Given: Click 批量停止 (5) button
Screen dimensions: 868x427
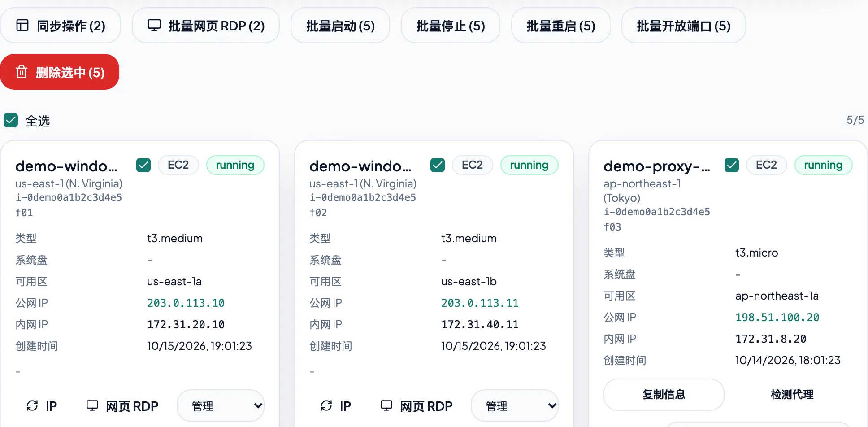Looking at the screenshot, I should (451, 26).
